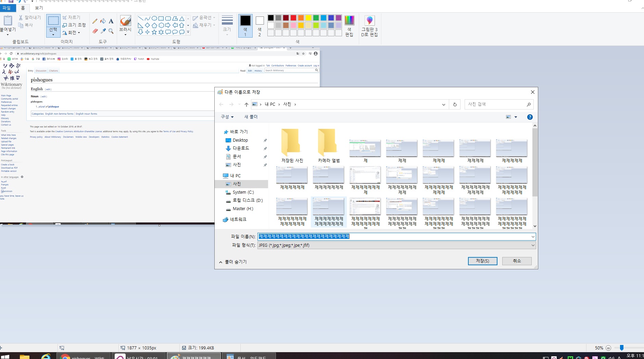Switch to the Home (홈) tab
Image resolution: width=644 pixels, height=359 pixels.
(x=23, y=8)
